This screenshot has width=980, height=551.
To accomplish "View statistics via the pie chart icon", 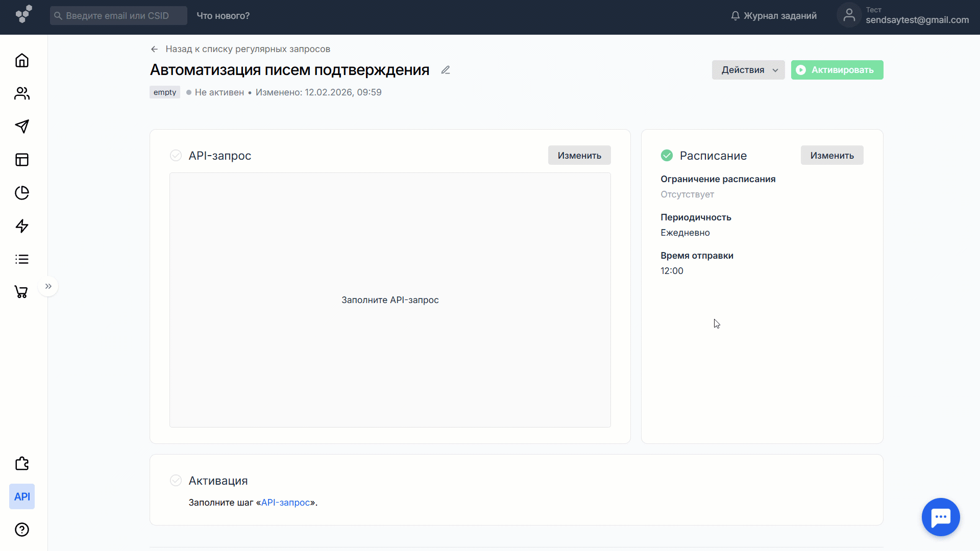I will (x=22, y=193).
